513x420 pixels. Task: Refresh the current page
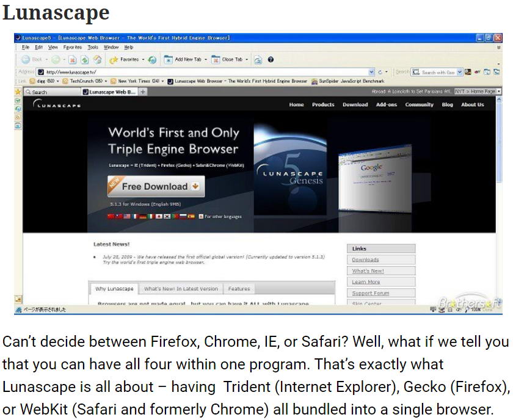84,60
